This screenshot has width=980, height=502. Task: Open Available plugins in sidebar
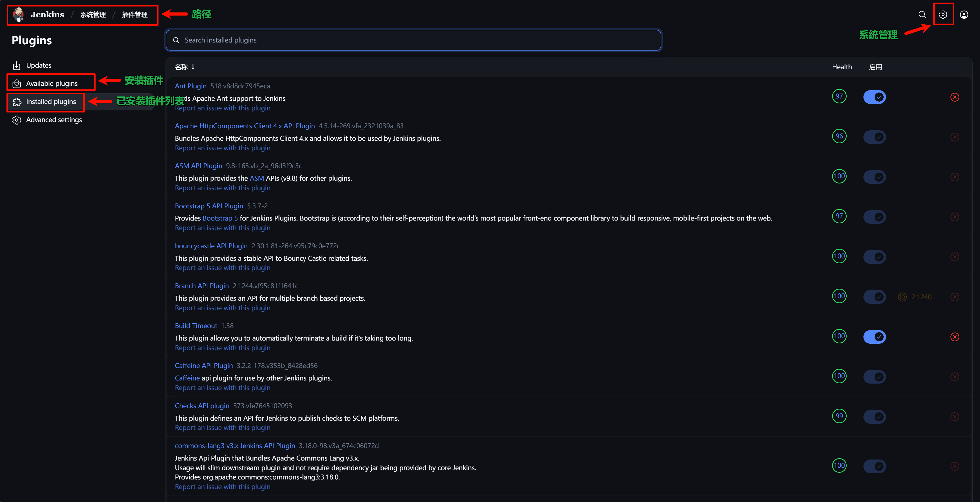pos(51,83)
